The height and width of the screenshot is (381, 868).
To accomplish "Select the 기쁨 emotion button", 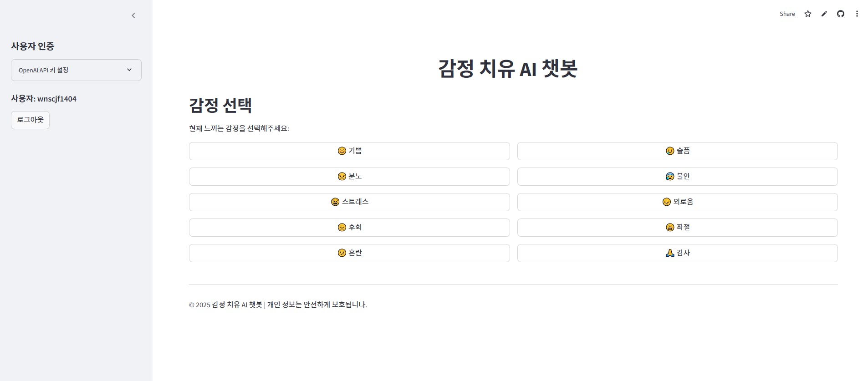I will 349,151.
